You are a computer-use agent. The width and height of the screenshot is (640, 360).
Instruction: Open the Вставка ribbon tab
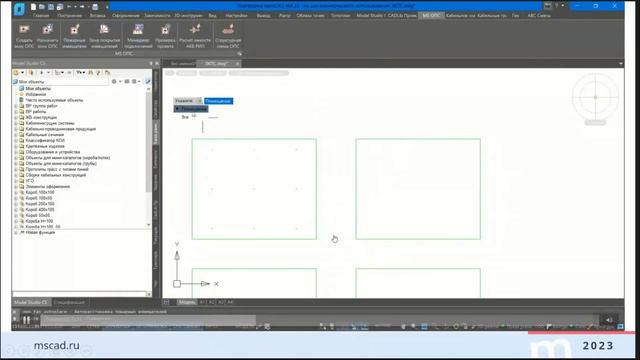(x=98, y=16)
